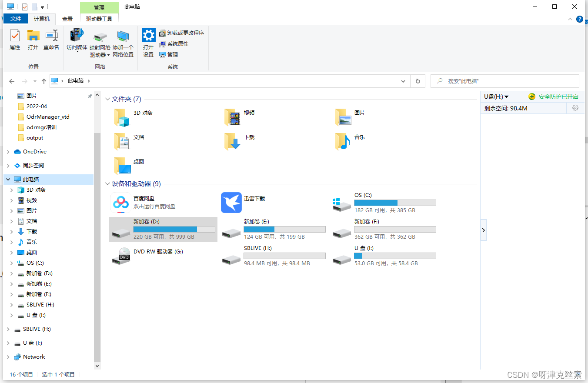Viewport: 588px width, 383px height.
Task: Select OdrManager_vtd in navigation pane
Action: coord(48,117)
